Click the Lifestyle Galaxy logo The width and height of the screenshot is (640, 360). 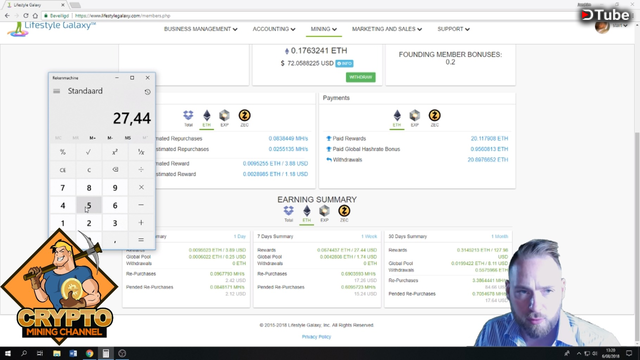pyautogui.click(x=52, y=28)
